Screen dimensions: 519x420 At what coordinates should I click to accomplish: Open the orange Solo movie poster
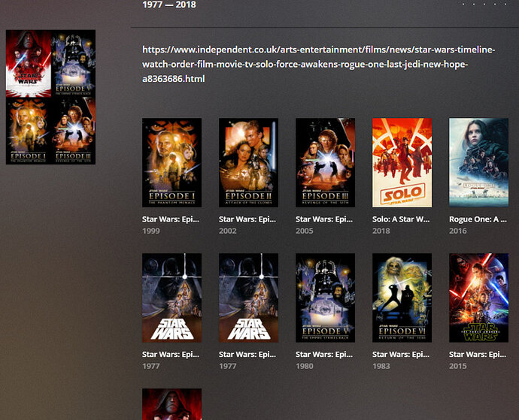[x=402, y=163]
